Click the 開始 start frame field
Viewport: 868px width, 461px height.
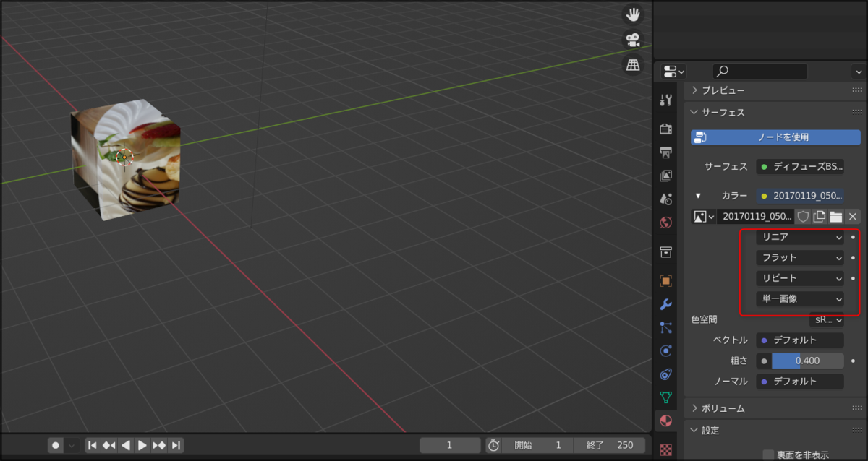coord(538,445)
